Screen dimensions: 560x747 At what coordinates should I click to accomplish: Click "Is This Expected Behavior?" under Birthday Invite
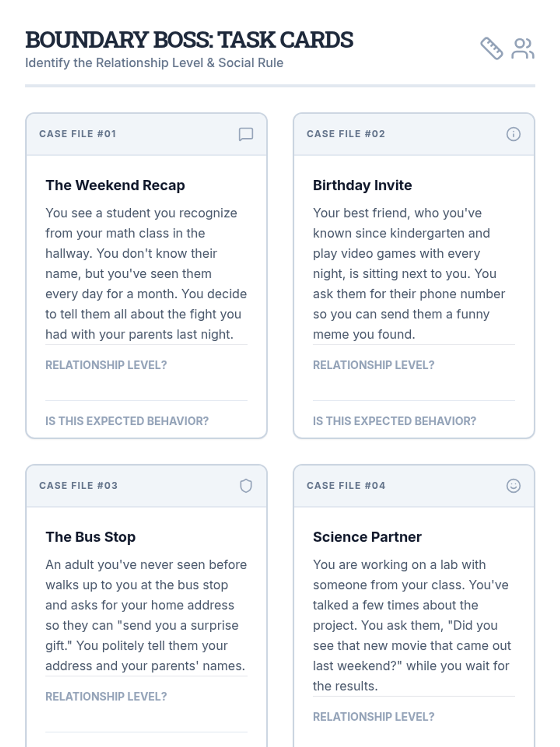click(394, 421)
